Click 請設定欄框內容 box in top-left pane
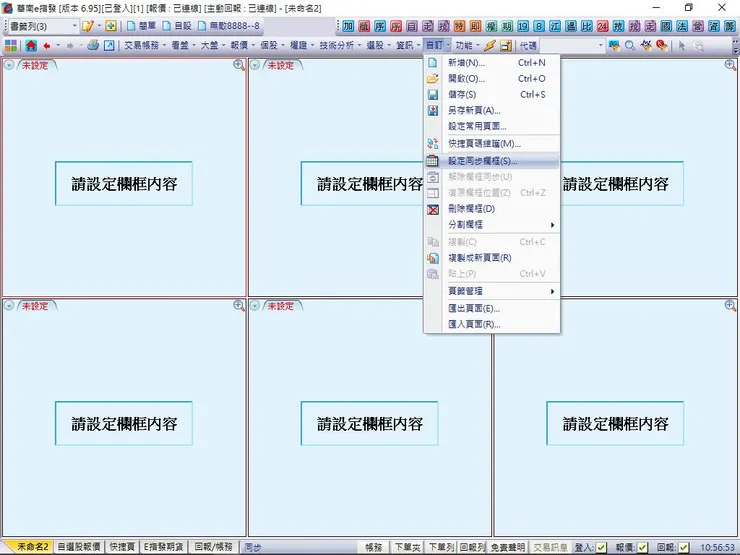The image size is (740, 555). (124, 184)
